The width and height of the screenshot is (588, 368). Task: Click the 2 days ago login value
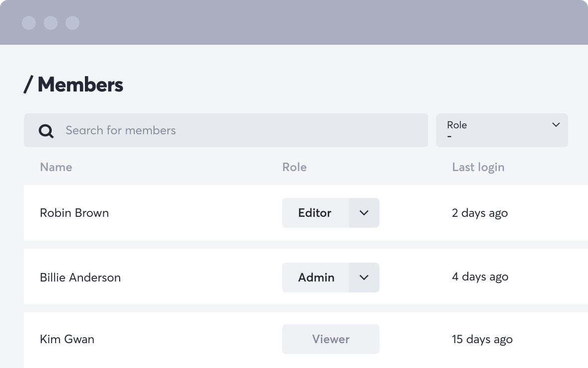pyautogui.click(x=480, y=213)
